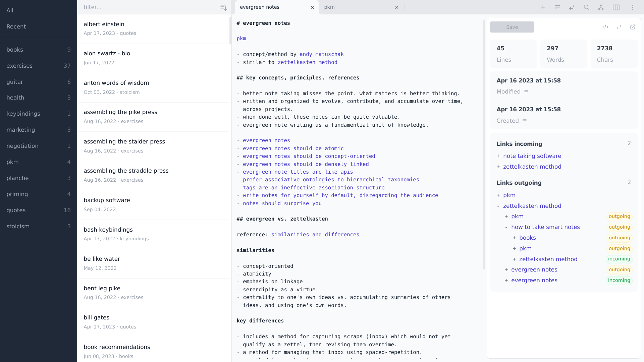Viewport: 644px width, 362px height.
Task: Open the andy matuschak hyperlink
Action: click(322, 54)
